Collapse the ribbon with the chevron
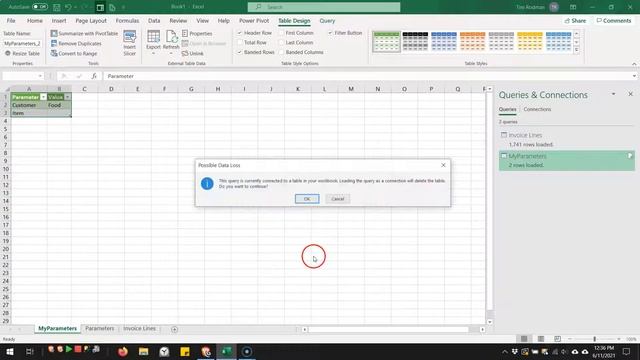Screen dimensions: 640x360 click(x=634, y=64)
